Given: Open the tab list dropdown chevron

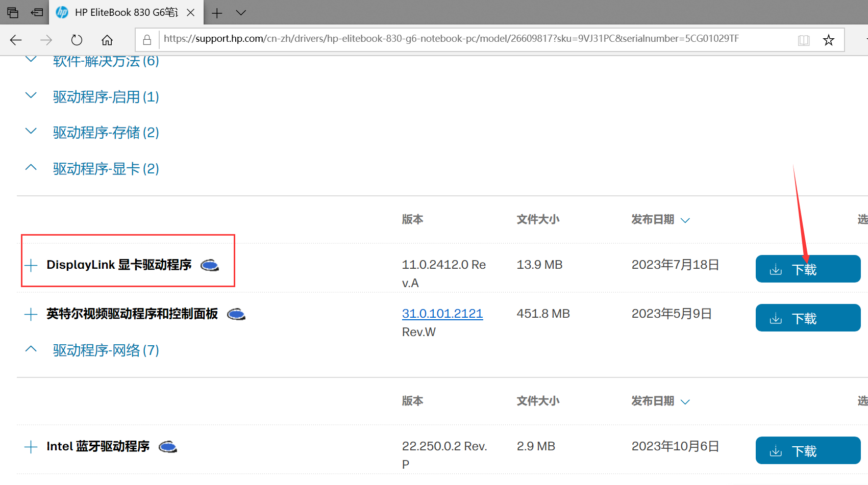Looking at the screenshot, I should click(x=241, y=13).
